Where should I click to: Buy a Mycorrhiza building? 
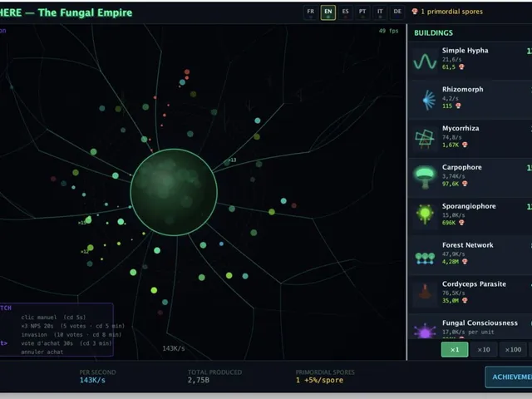point(470,139)
